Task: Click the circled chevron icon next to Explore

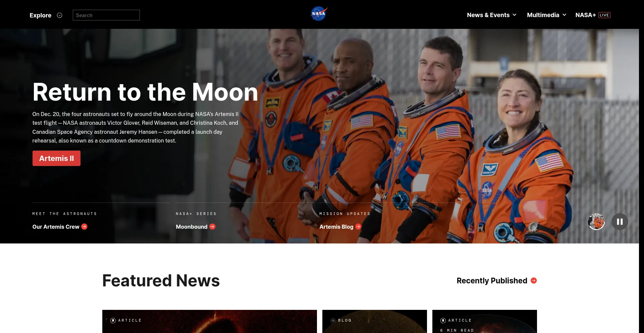Action: 60,15
